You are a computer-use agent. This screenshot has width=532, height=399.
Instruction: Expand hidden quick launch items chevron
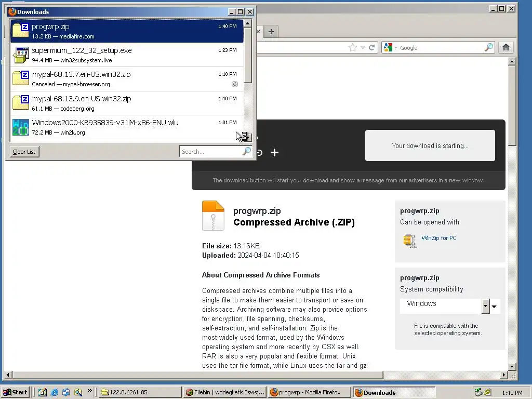tap(89, 391)
